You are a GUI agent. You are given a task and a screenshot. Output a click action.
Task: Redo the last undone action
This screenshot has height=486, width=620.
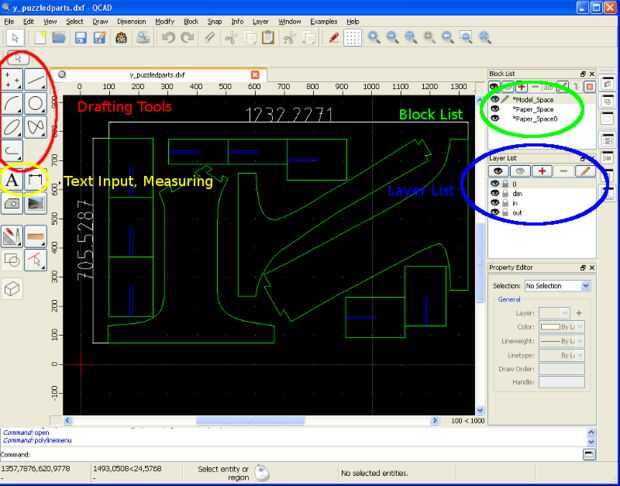click(x=187, y=38)
